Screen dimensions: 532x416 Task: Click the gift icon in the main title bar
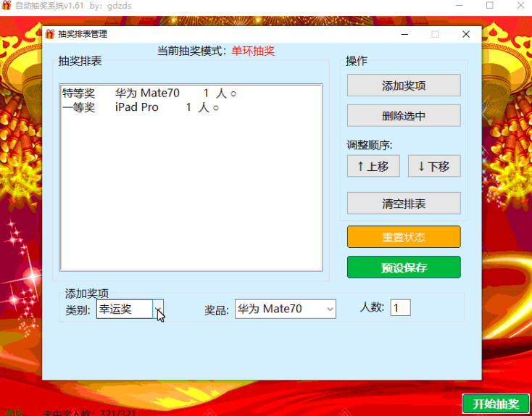coord(7,6)
